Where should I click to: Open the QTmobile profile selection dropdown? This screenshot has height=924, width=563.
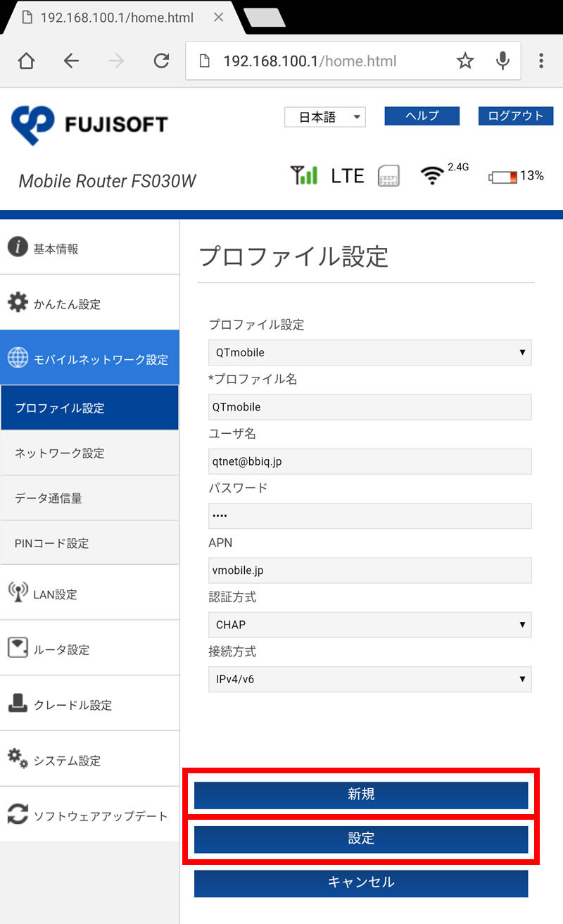(x=369, y=352)
